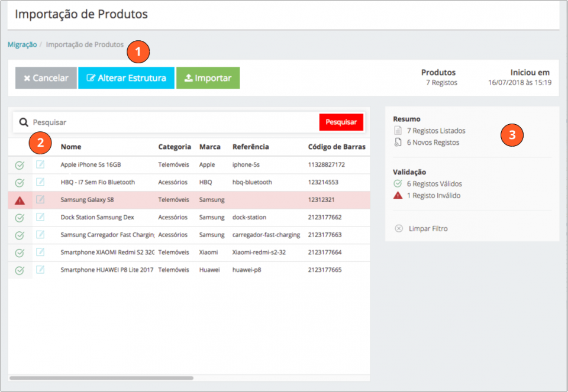Click the red Pesquisar button
Image resolution: width=568 pixels, height=392 pixels.
(341, 122)
